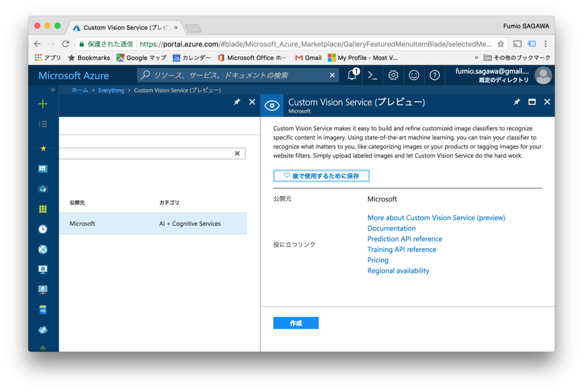Click the Microsoft Azure logo text

pyautogui.click(x=73, y=76)
